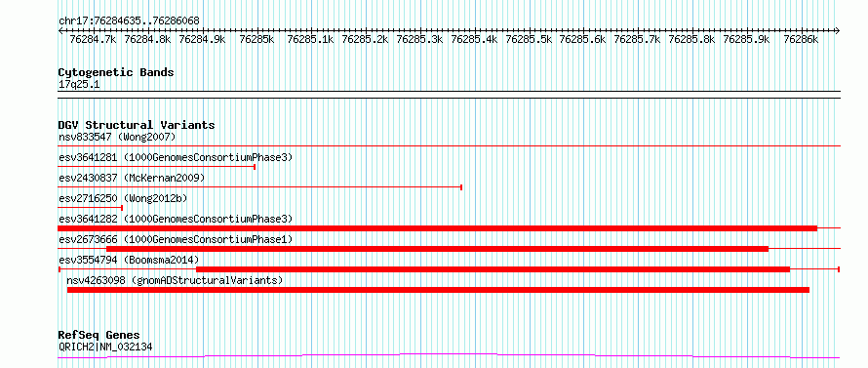The height and width of the screenshot is (368, 868).
Task: Click the nsv4263098 gnomAD variant bar
Action: pos(438,290)
